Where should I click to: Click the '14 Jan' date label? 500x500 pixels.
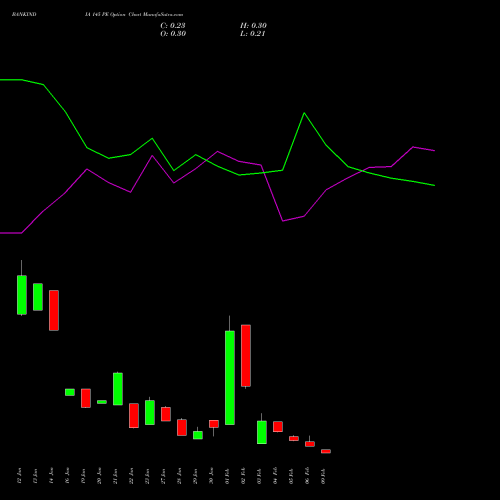[51, 476]
